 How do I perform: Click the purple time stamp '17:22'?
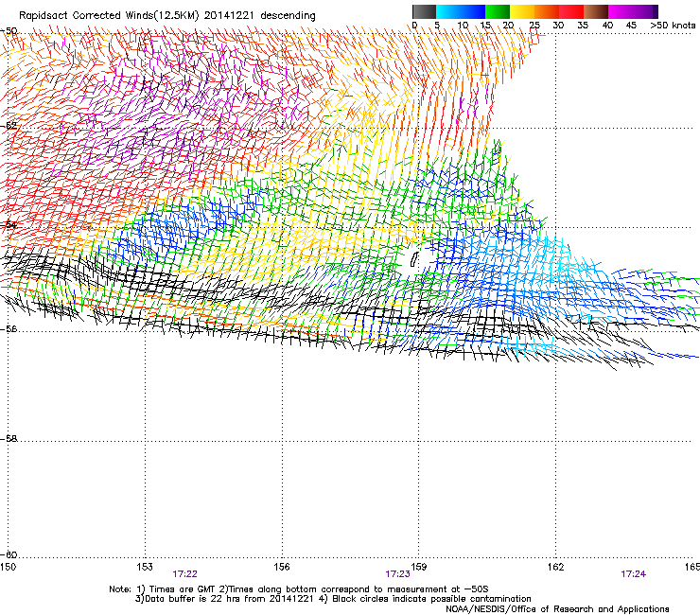click(184, 574)
